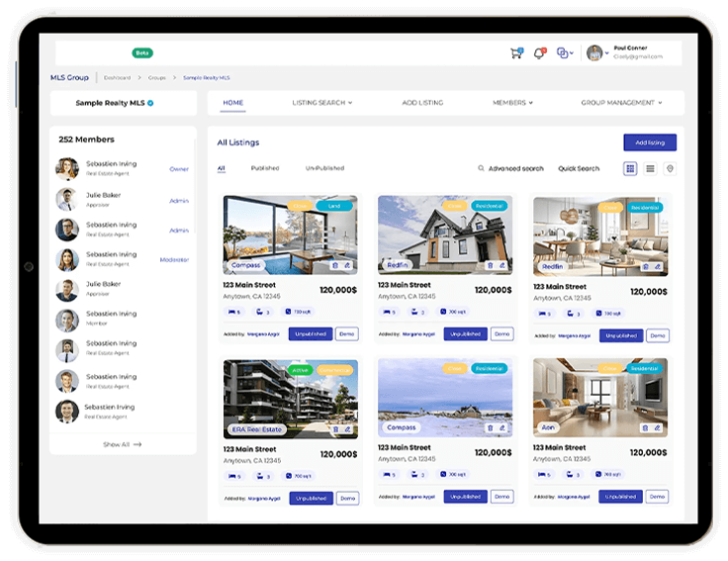Click the Commercial tag on ERA card
This screenshot has width=728, height=561.
[334, 370]
